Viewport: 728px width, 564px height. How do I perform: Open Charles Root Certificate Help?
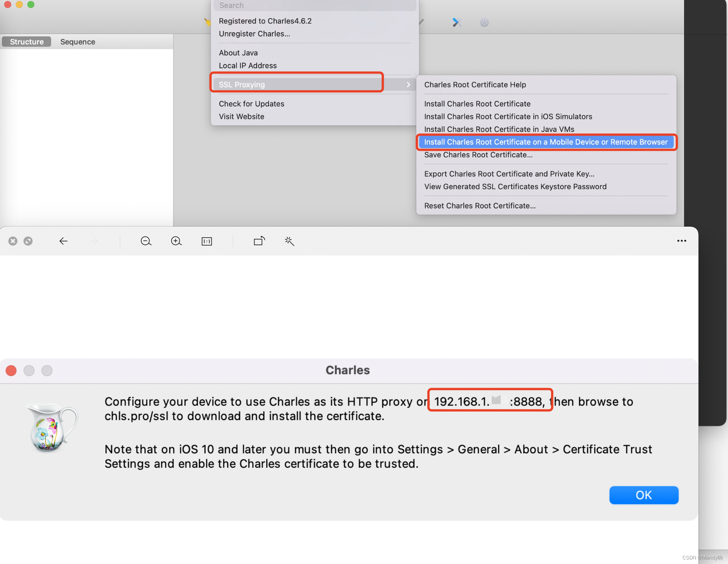546,85
